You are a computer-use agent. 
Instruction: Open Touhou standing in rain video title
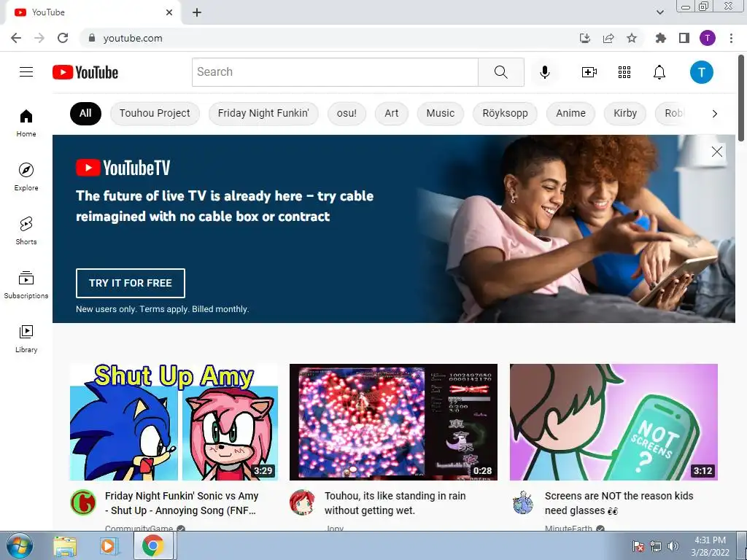click(395, 503)
